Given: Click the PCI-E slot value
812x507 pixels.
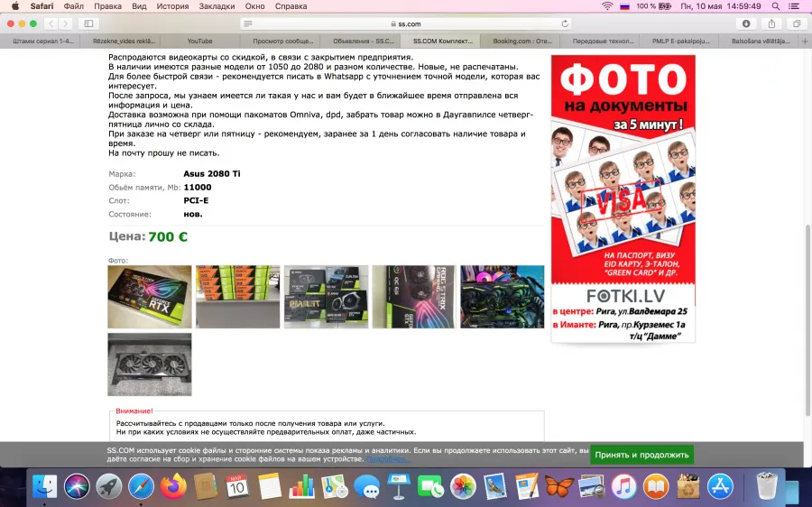Looking at the screenshot, I should 196,200.
